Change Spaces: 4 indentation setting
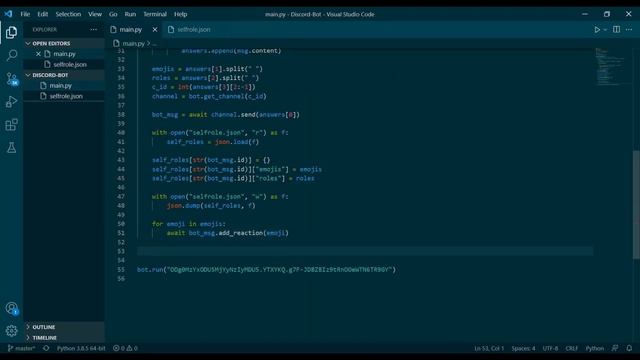This screenshot has width=640, height=360. (523, 348)
